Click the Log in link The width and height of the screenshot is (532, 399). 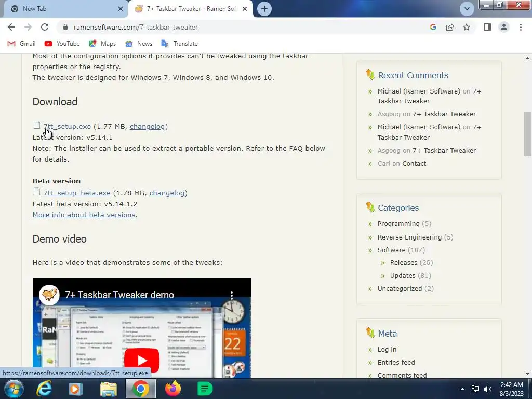[387, 350]
